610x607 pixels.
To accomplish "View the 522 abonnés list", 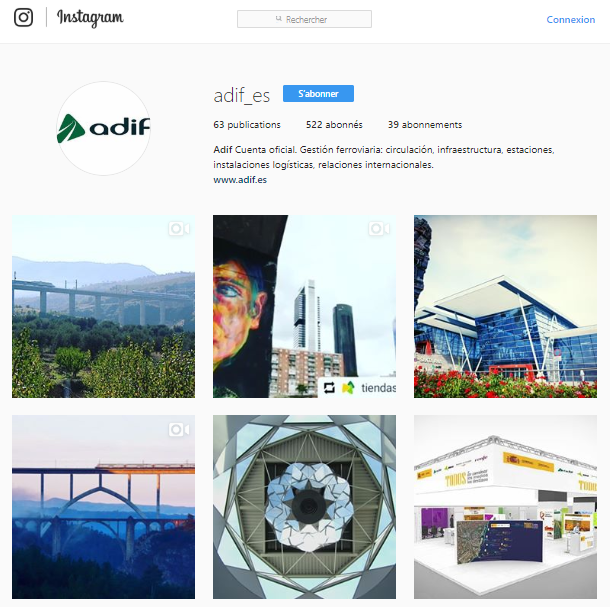I will pos(334,125).
